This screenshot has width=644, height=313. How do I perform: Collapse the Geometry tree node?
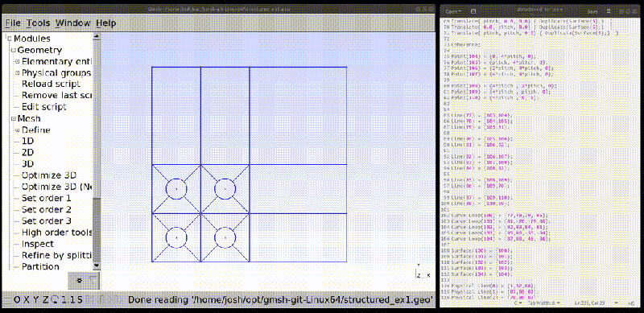(x=14, y=51)
